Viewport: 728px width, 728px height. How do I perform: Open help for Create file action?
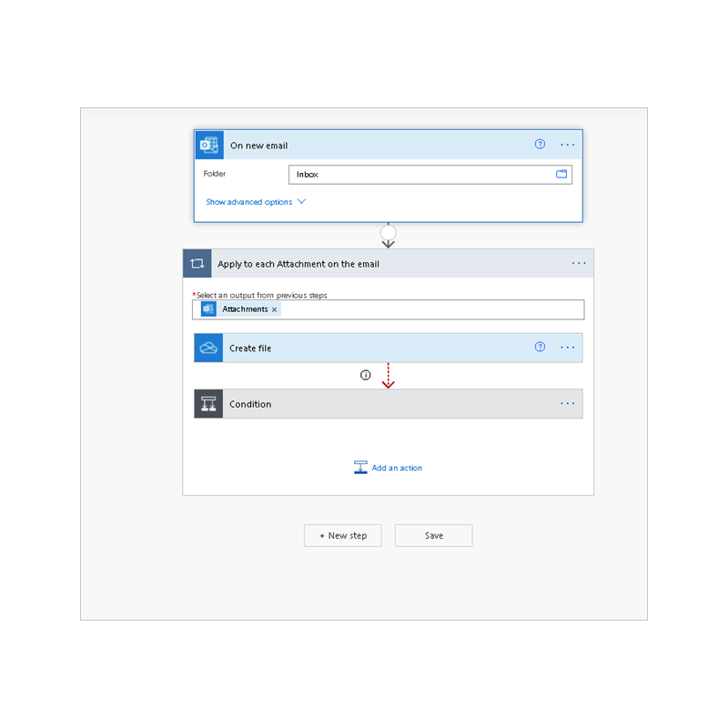point(540,347)
